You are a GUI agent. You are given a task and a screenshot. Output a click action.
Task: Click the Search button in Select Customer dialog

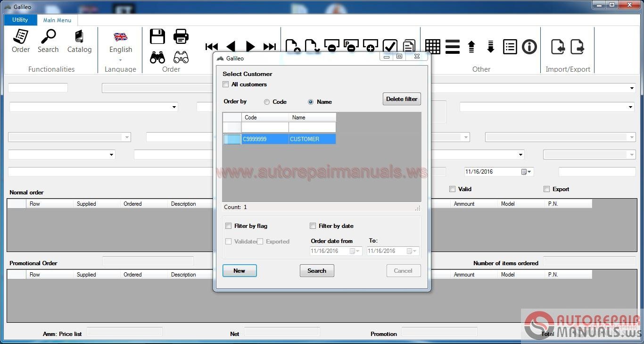pyautogui.click(x=317, y=271)
